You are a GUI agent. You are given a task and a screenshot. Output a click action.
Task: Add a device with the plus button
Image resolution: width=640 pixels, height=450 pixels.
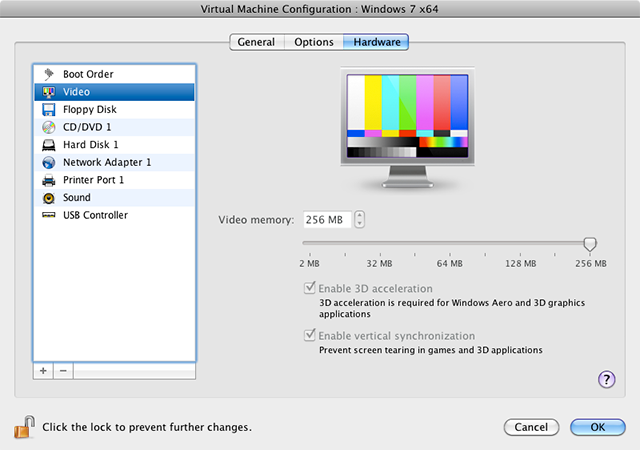point(43,371)
